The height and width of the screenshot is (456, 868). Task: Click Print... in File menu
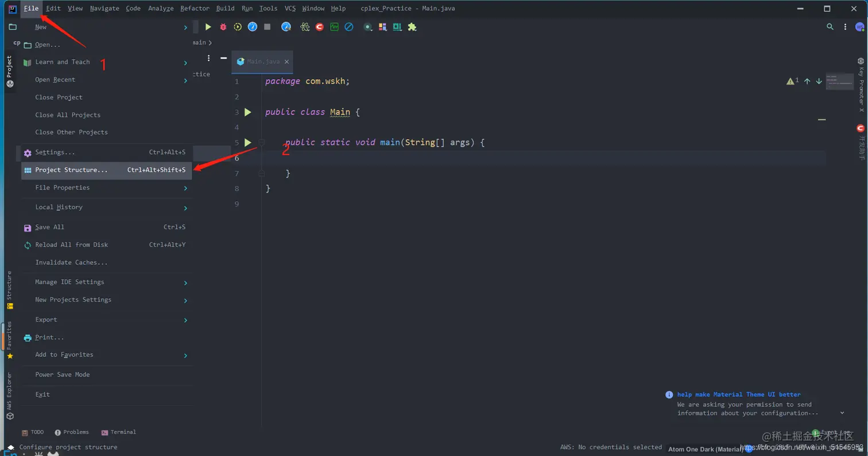107,338
